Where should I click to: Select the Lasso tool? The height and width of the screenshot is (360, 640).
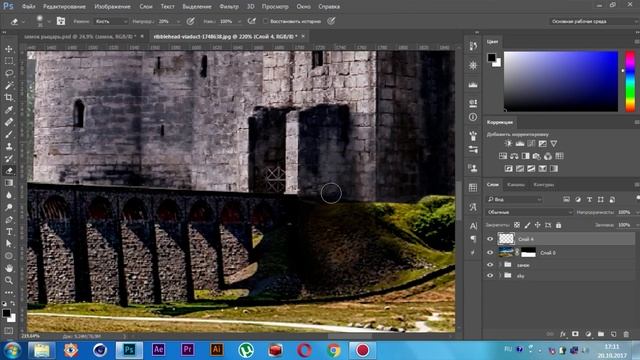pos(9,73)
